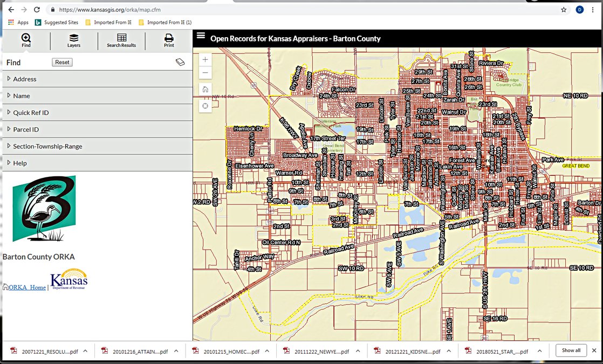Image resolution: width=603 pixels, height=364 pixels.
Task: Open the Suggested Sites bookmark
Action: [60, 23]
